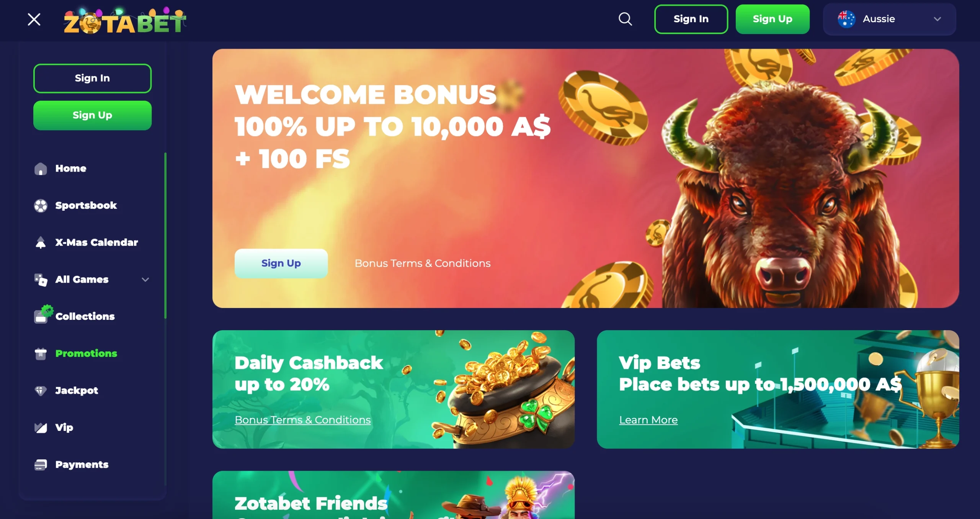Click the Sportsbook soccer ball icon
The image size is (980, 519).
(41, 206)
